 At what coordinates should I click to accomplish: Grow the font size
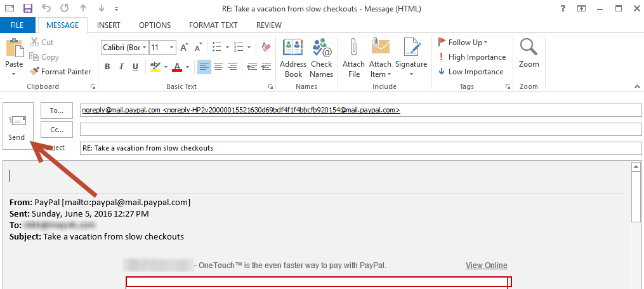coord(185,48)
